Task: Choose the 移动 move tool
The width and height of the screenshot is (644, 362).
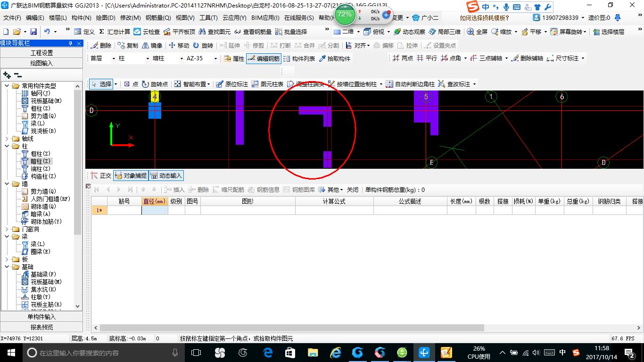Action: [x=179, y=46]
